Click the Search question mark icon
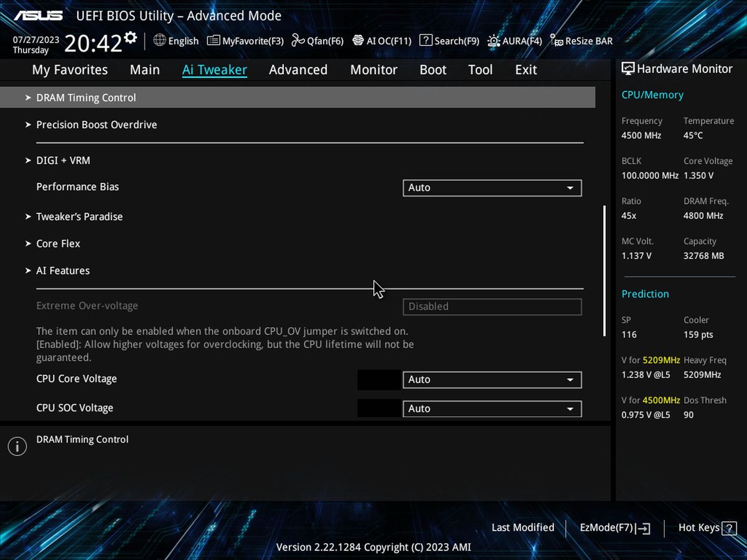747x560 pixels. (426, 40)
